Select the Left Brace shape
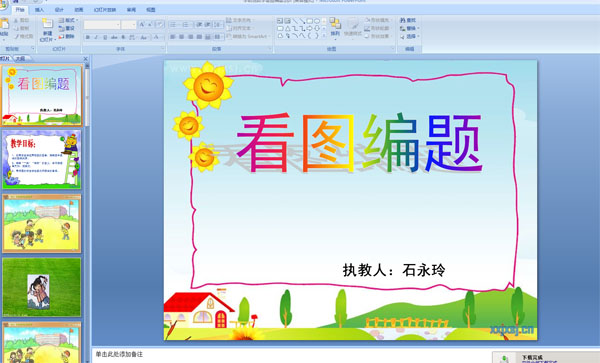 coord(310,36)
